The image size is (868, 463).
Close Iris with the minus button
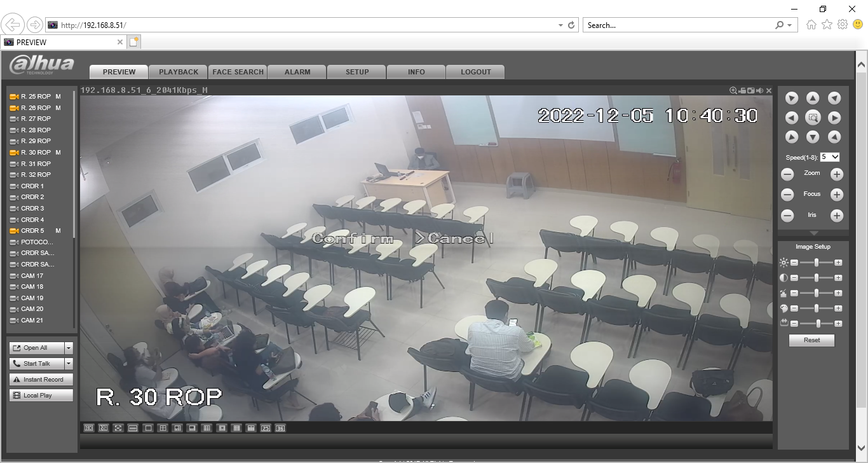click(787, 216)
